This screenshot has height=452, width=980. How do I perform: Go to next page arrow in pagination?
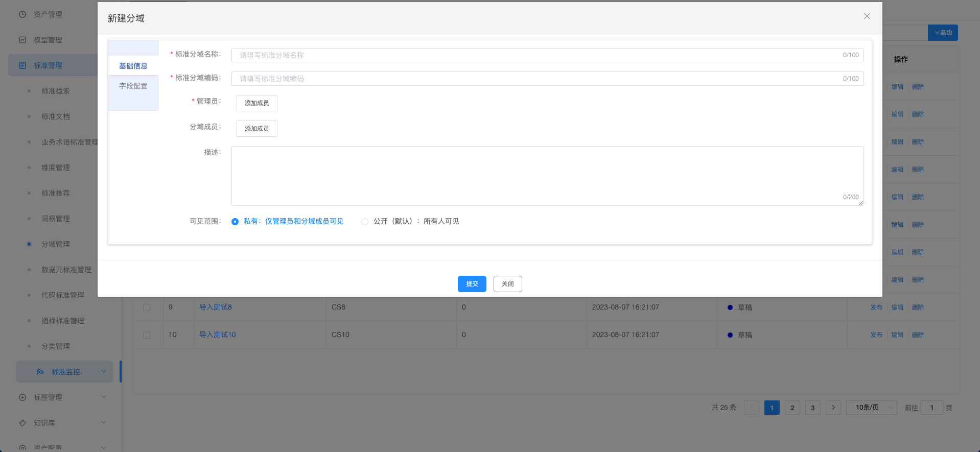click(x=833, y=408)
